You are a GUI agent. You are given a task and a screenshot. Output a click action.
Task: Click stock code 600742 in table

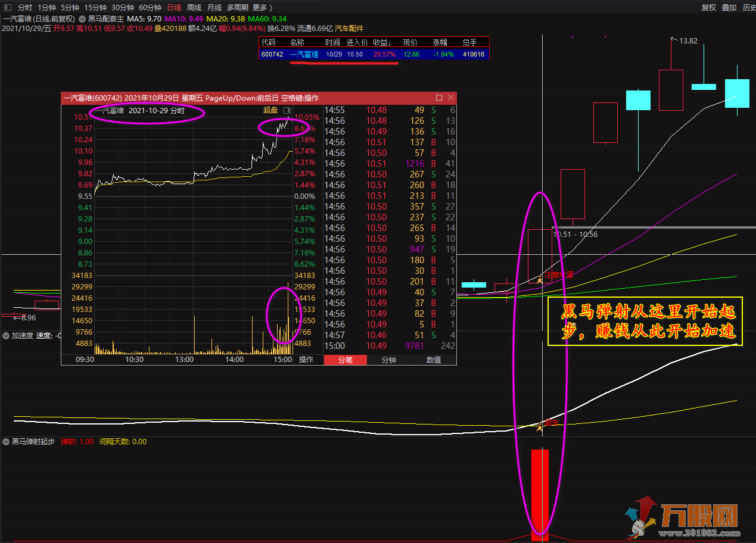[x=272, y=54]
